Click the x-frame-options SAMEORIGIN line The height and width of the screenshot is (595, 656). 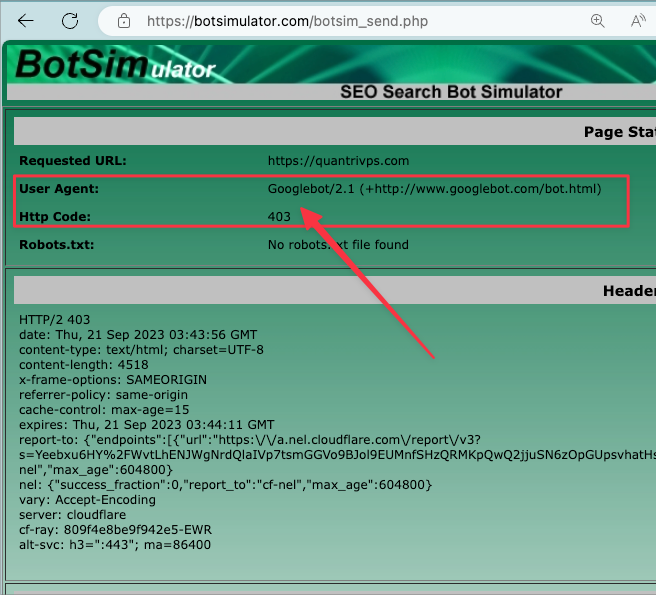[110, 380]
